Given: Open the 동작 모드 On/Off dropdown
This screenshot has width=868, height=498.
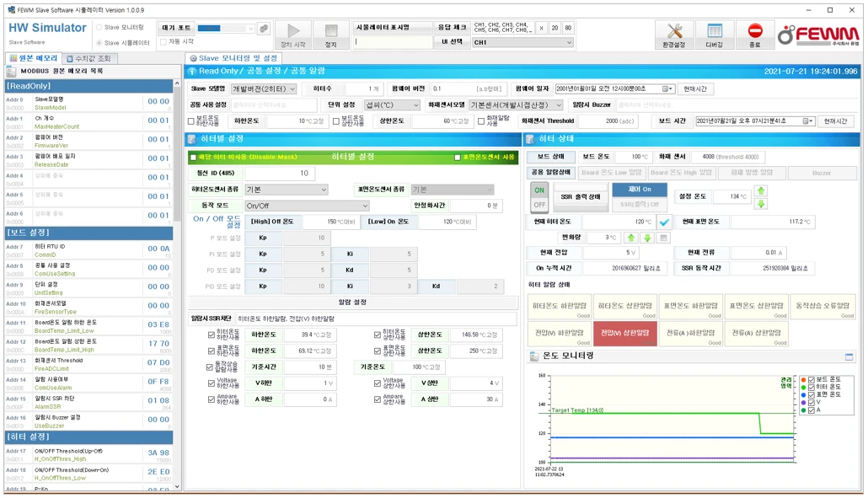Looking at the screenshot, I should click(366, 206).
